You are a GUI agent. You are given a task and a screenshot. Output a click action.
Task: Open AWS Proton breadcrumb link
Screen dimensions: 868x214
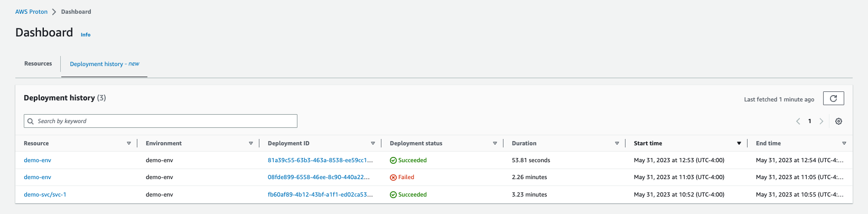click(31, 12)
